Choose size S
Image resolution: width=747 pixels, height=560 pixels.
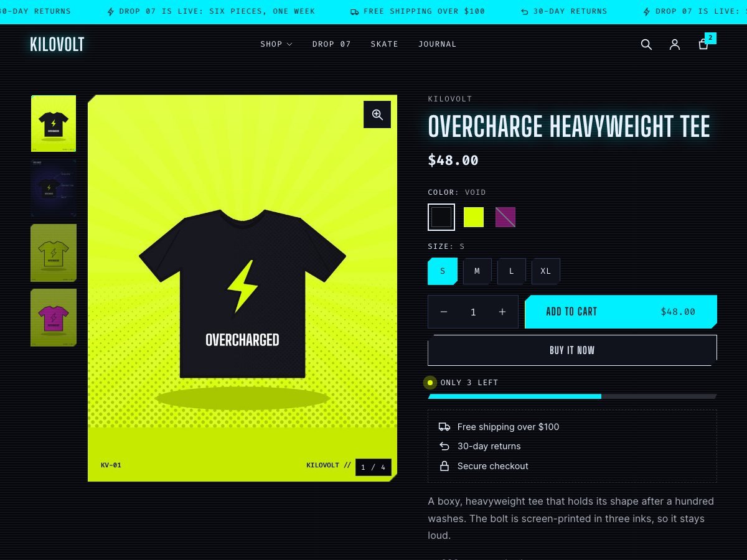(x=443, y=271)
